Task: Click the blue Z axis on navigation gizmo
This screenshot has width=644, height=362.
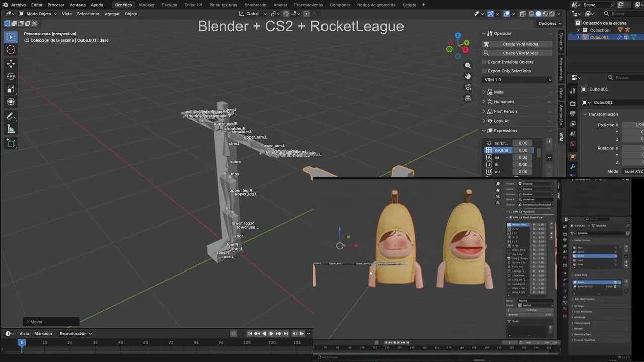Action: click(x=458, y=36)
